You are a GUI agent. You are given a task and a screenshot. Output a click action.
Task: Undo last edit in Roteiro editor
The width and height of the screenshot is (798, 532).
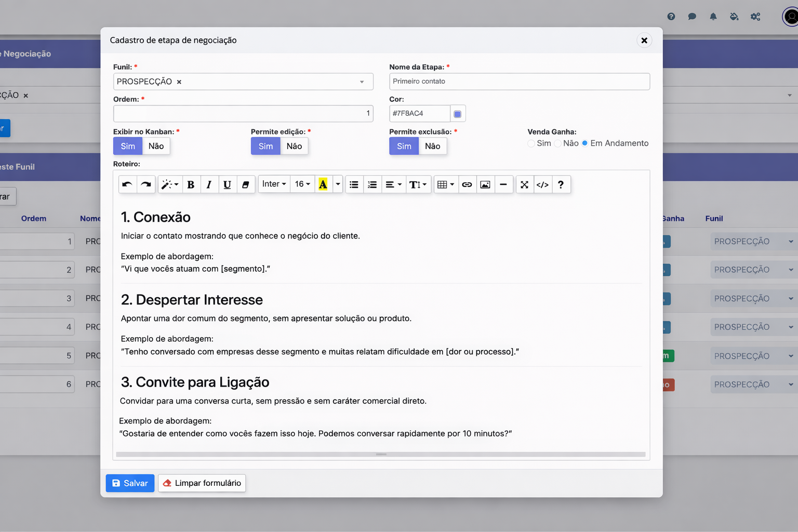(x=128, y=184)
